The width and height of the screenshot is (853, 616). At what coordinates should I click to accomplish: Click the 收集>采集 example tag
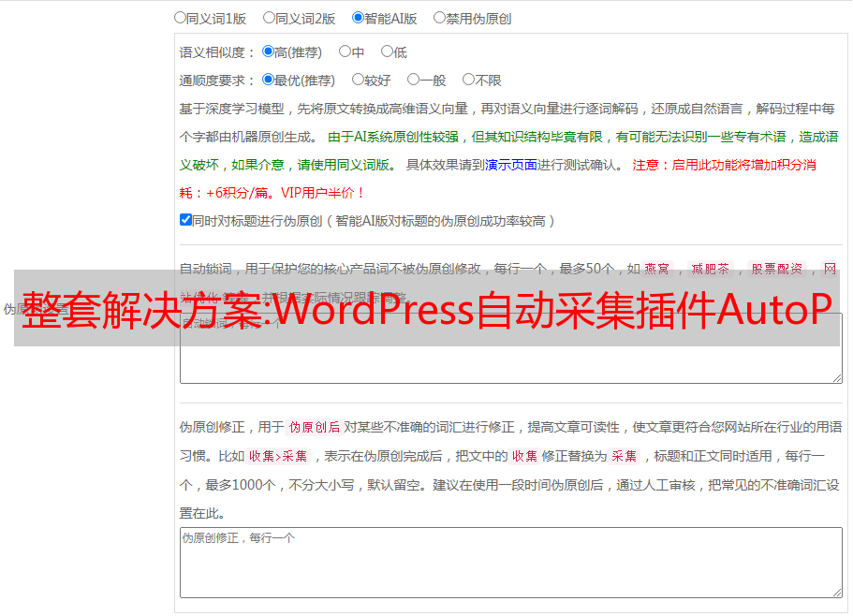coord(278,457)
